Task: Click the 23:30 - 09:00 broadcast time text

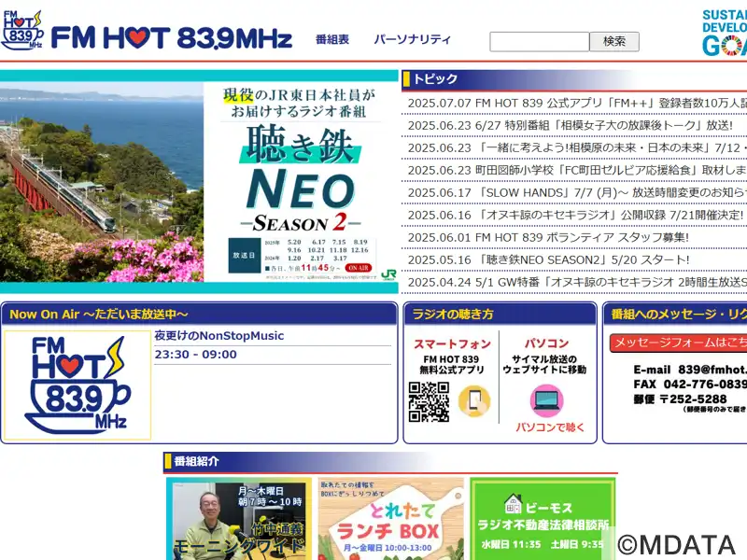Action: [196, 355]
